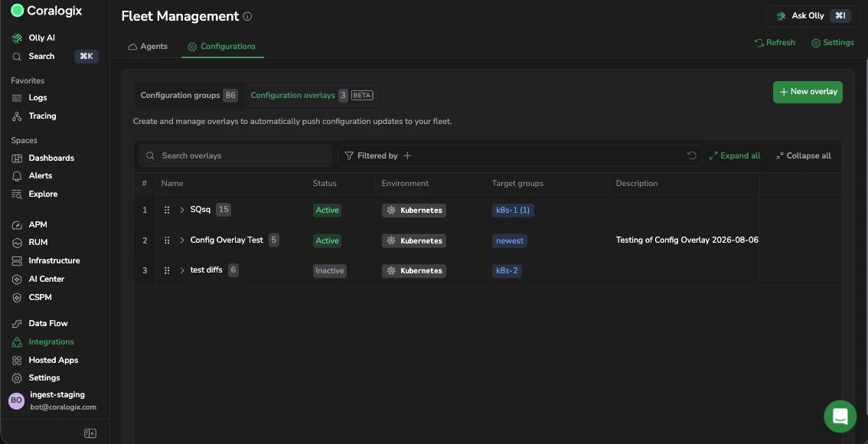This screenshot has height=444, width=868.
Task: Click the Filtered by plus icon
Action: pos(407,156)
